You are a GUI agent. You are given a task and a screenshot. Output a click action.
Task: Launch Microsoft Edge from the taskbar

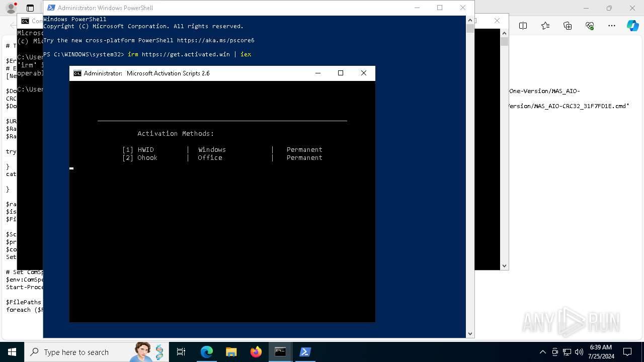coord(207,352)
